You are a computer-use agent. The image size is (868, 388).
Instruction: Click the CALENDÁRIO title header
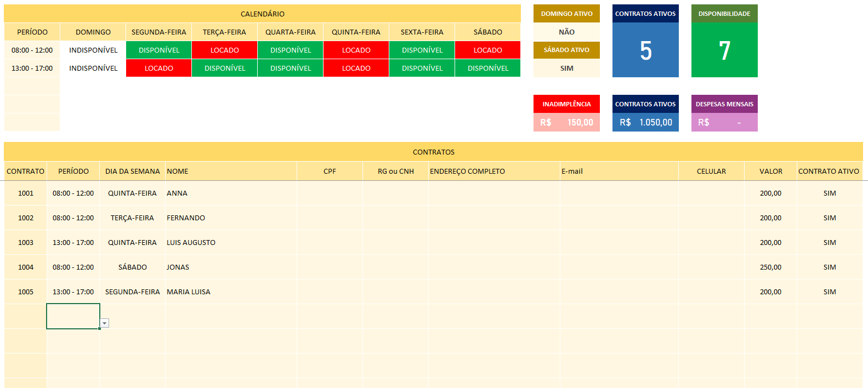click(x=262, y=14)
